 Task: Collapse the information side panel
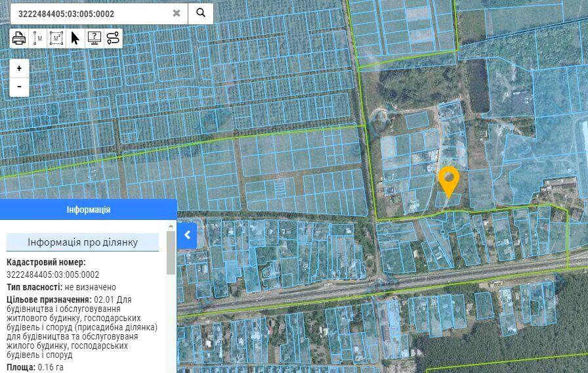tap(187, 234)
